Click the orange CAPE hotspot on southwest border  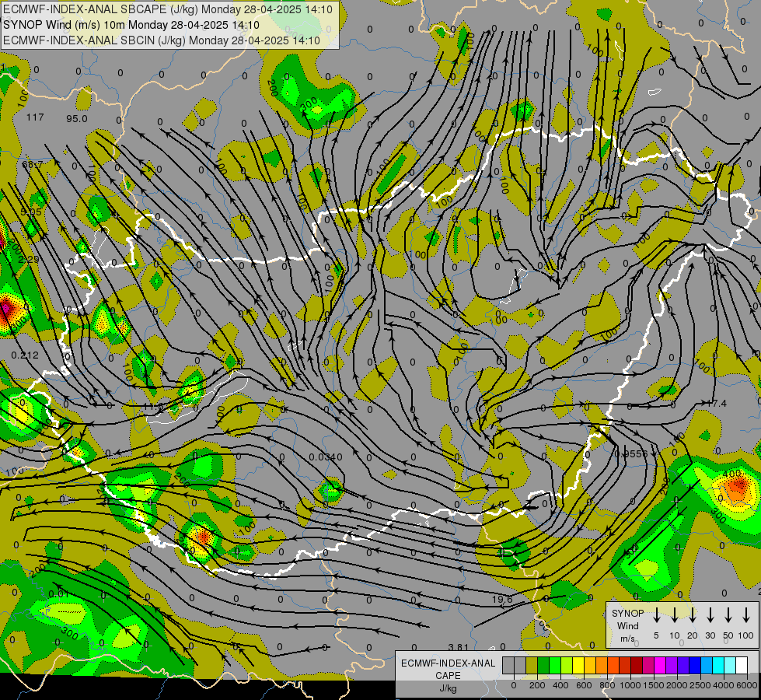pos(204,537)
